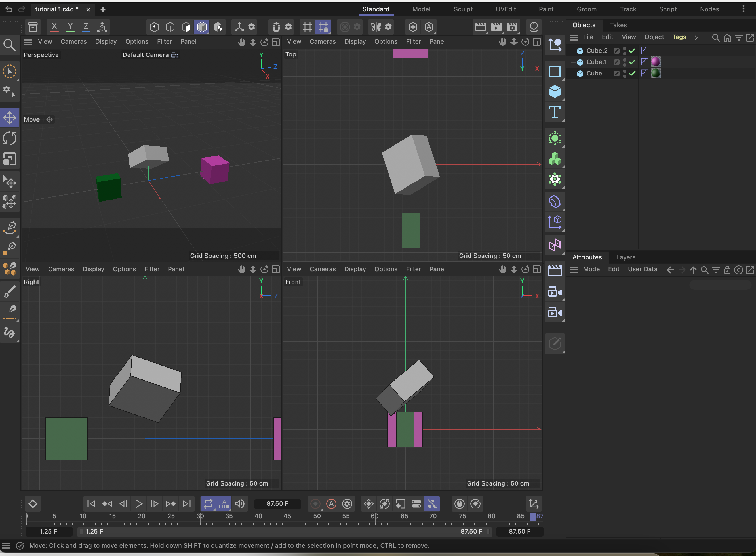756x556 pixels.
Task: Select the Scale tool
Action: pos(10,159)
